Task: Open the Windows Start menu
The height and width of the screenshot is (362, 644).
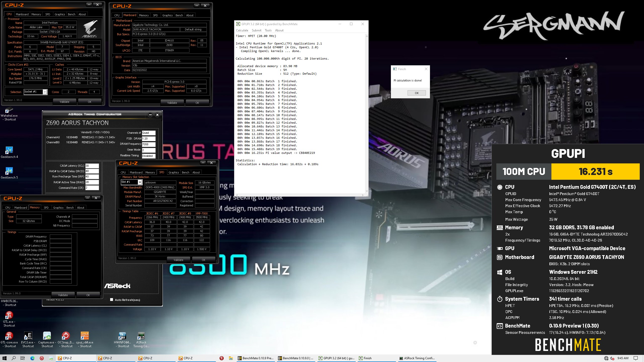Action: pyautogui.click(x=5, y=358)
